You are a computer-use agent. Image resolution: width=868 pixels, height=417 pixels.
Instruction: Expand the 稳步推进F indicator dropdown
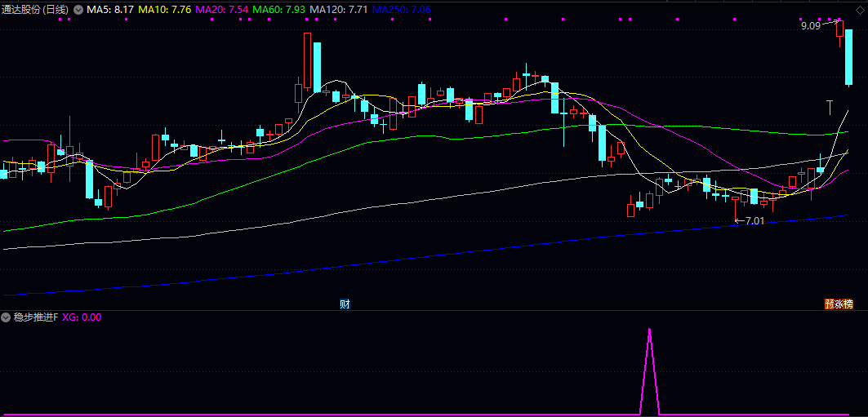click(x=6, y=317)
